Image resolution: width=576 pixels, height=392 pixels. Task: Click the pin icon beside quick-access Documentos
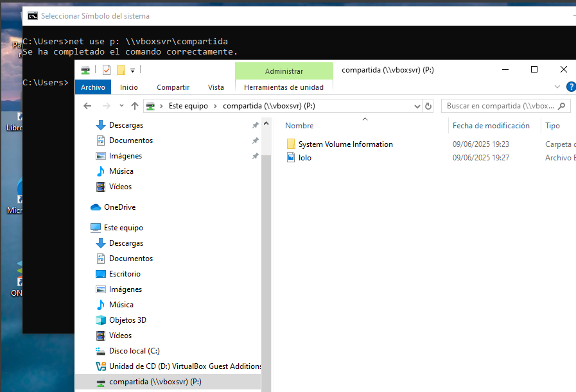(x=256, y=141)
